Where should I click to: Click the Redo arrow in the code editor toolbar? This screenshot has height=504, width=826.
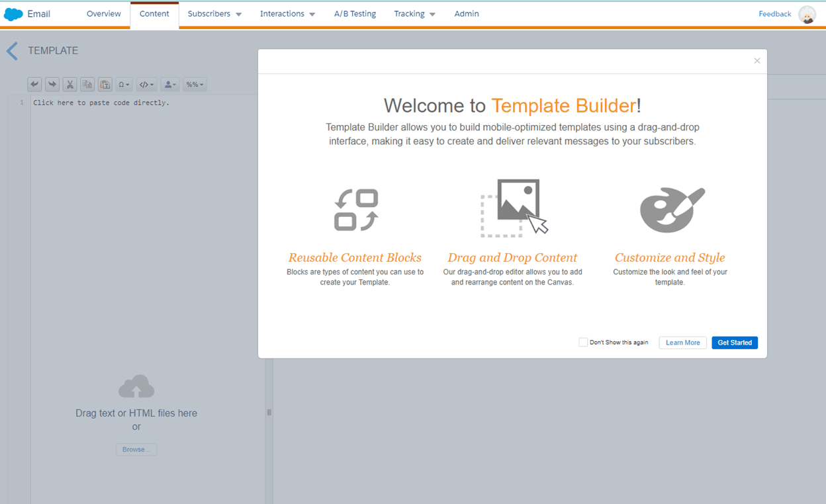[x=52, y=84]
